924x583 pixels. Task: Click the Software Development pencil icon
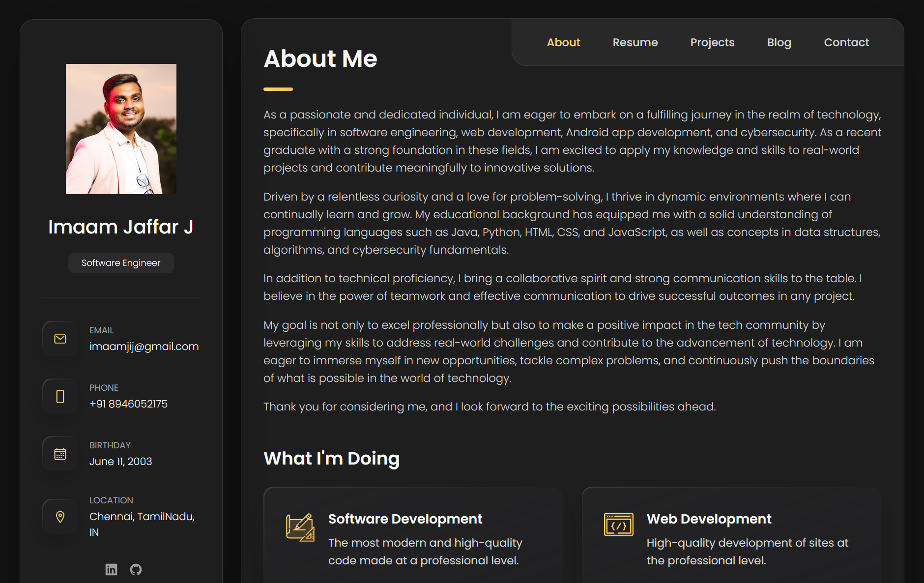tap(299, 527)
